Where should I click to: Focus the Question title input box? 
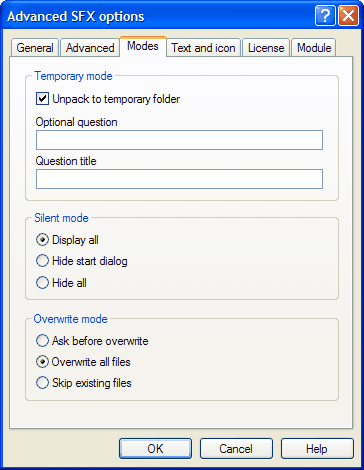coord(179,179)
